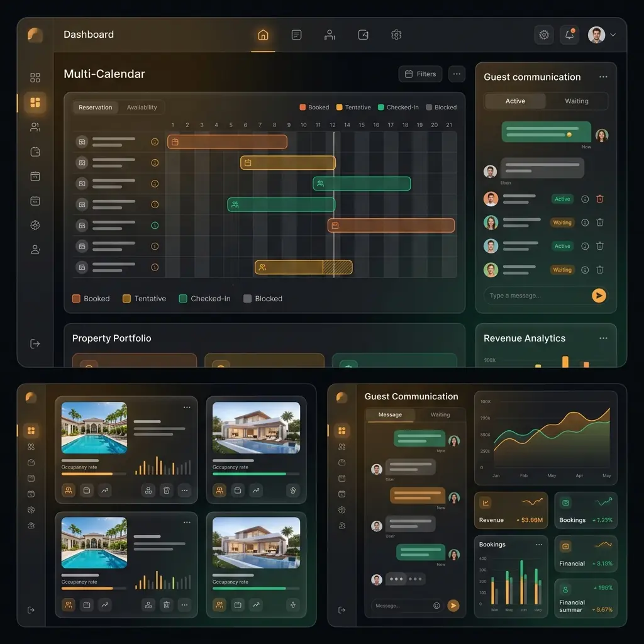This screenshot has width=644, height=644.
Task: Click the 'Type a message...' input field
Action: pos(535,296)
